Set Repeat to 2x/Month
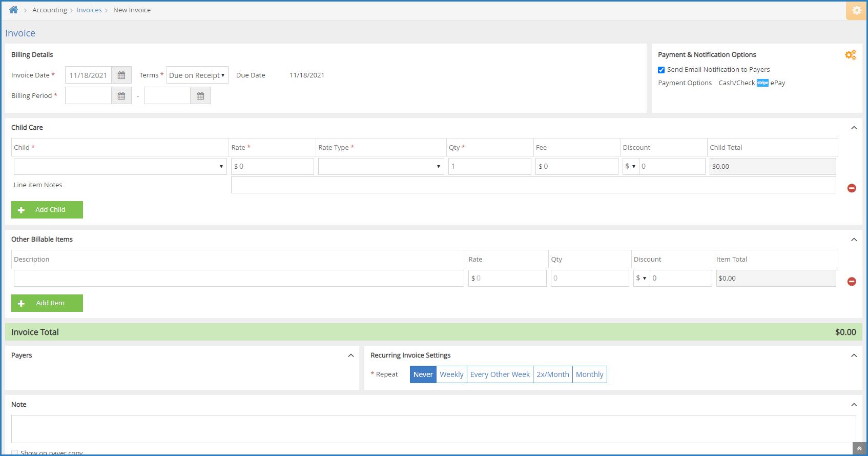This screenshot has width=868, height=456. coord(553,374)
